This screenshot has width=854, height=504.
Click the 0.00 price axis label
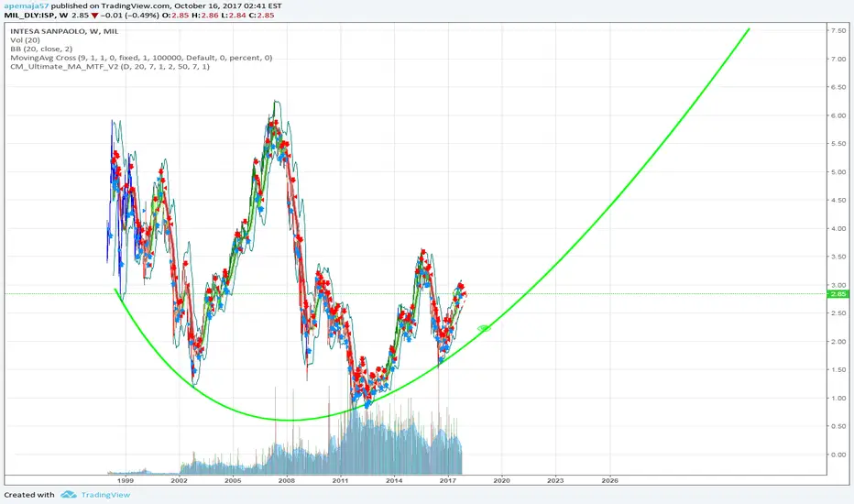pos(838,455)
